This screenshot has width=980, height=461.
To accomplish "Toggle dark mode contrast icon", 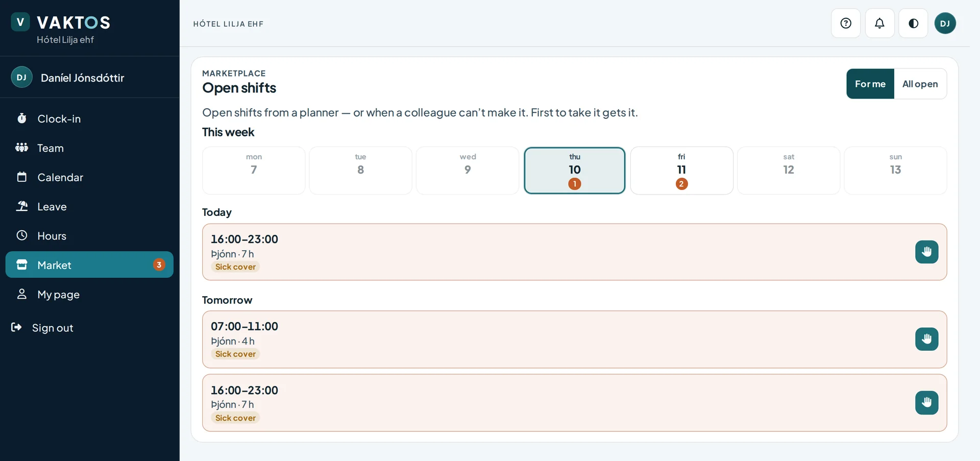I will click(914, 23).
